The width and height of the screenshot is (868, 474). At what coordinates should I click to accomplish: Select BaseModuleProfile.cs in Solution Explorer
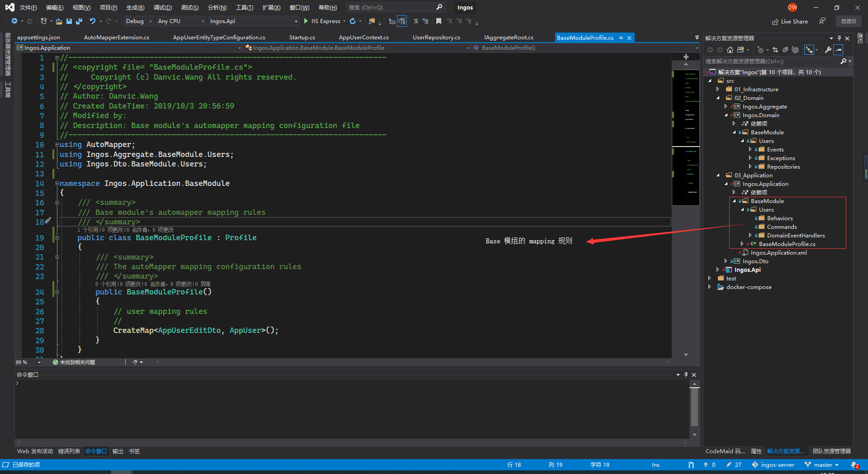pos(787,244)
